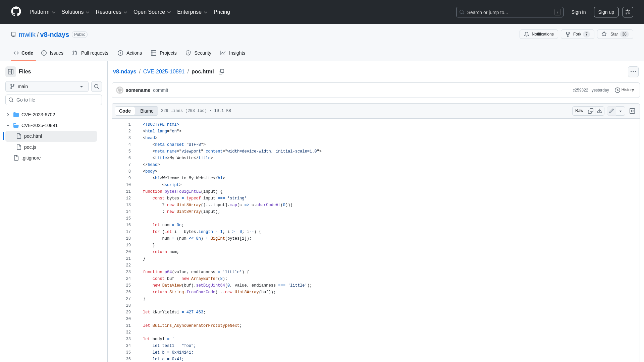This screenshot has height=362, width=644.
Task: Copy the raw file contents
Action: [x=591, y=111]
